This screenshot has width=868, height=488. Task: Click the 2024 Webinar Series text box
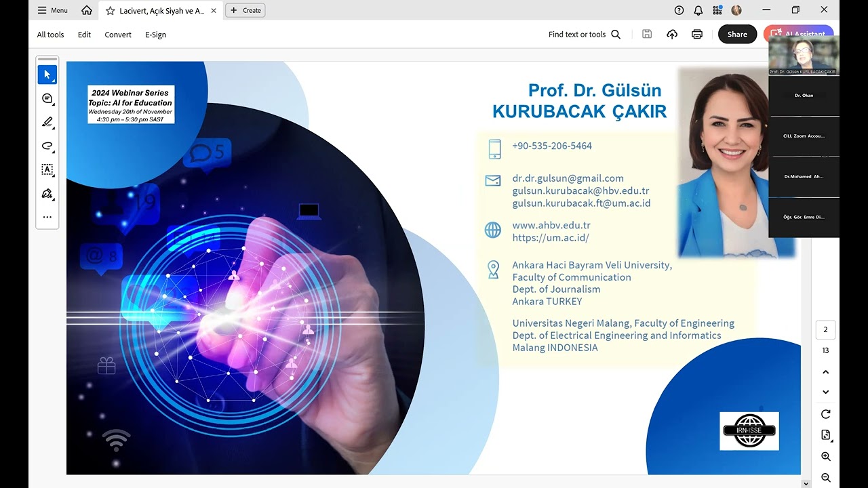click(x=131, y=104)
